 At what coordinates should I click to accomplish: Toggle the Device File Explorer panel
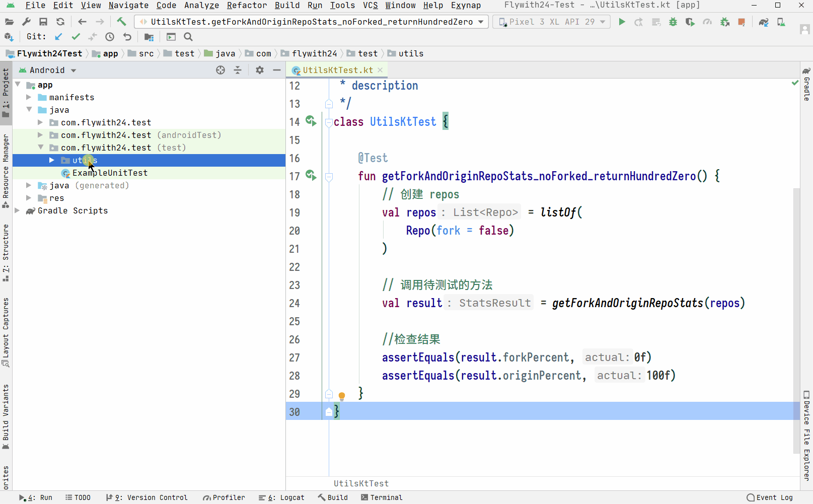click(x=806, y=436)
